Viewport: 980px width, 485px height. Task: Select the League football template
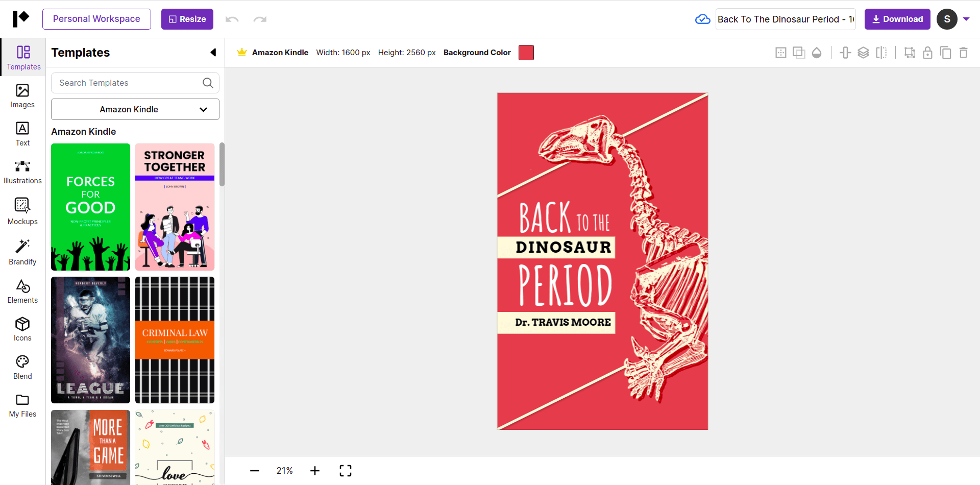(90, 340)
